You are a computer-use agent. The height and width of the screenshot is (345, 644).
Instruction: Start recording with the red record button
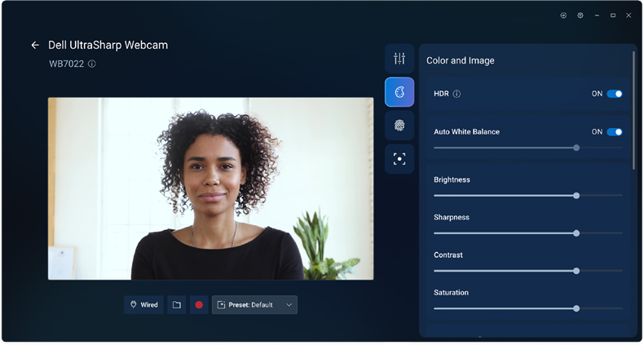[x=199, y=305]
